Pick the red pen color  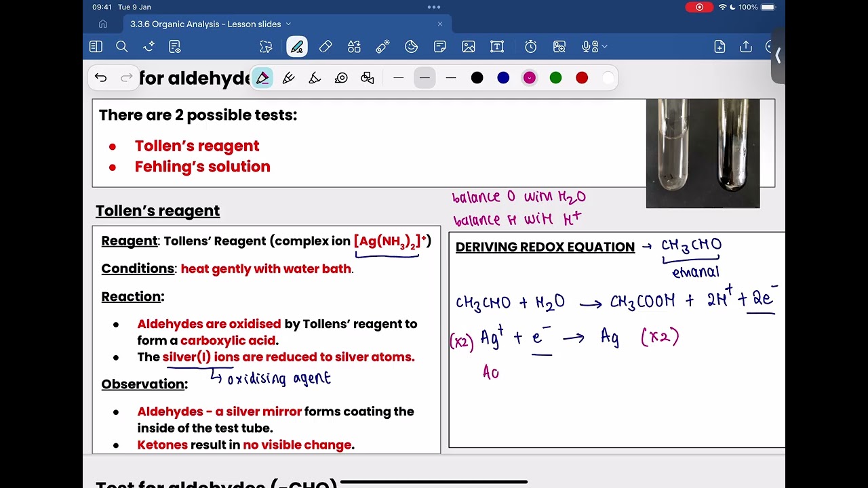pos(582,78)
